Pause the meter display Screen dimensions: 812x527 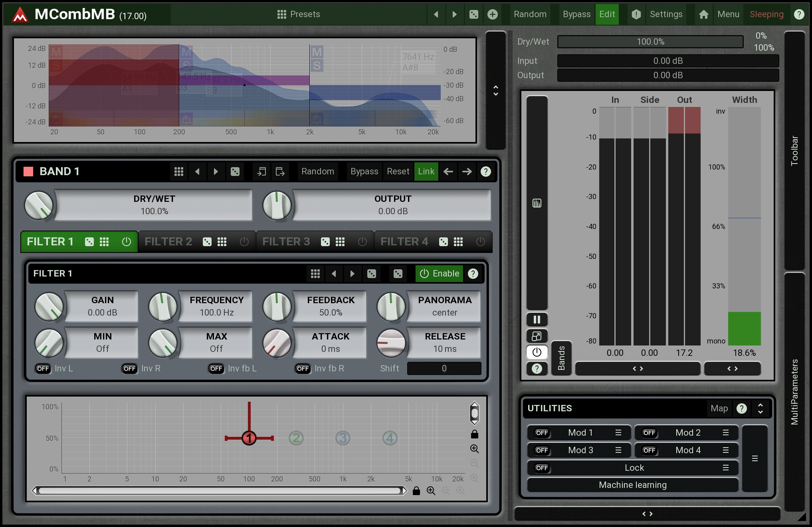pyautogui.click(x=537, y=320)
